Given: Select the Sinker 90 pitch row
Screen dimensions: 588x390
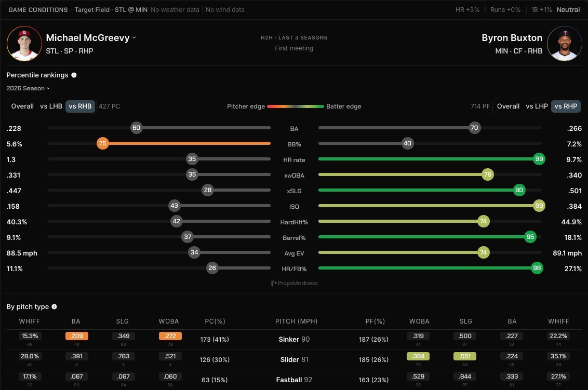Looking at the screenshot, I should click(294, 340).
